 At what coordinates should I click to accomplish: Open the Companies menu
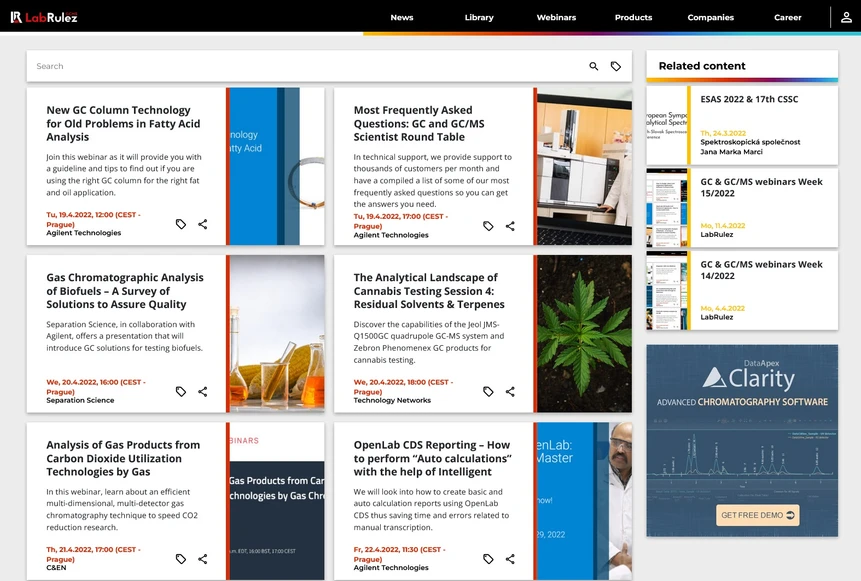click(x=711, y=18)
